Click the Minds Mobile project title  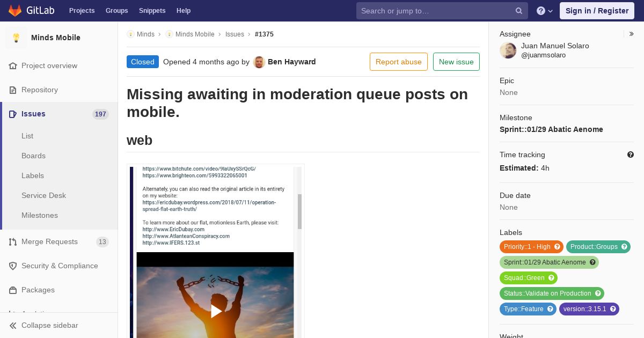coord(56,38)
